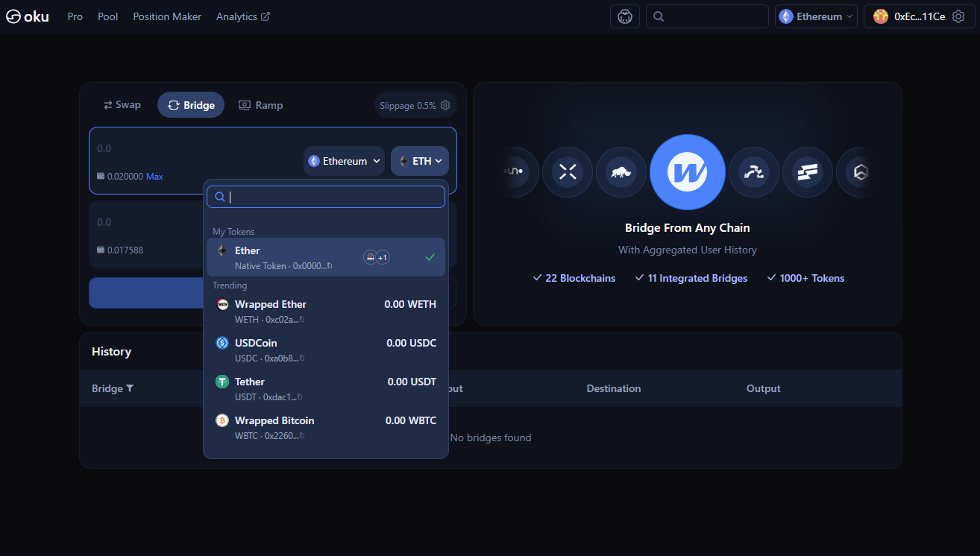The width and height of the screenshot is (980, 556).
Task: Click the Output column header
Action: (x=764, y=388)
